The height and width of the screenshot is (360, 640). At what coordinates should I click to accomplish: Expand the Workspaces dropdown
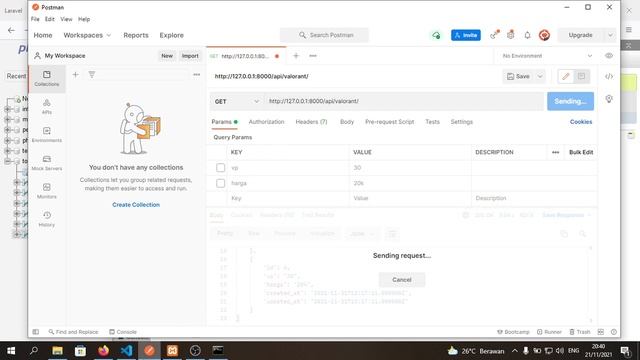click(87, 36)
